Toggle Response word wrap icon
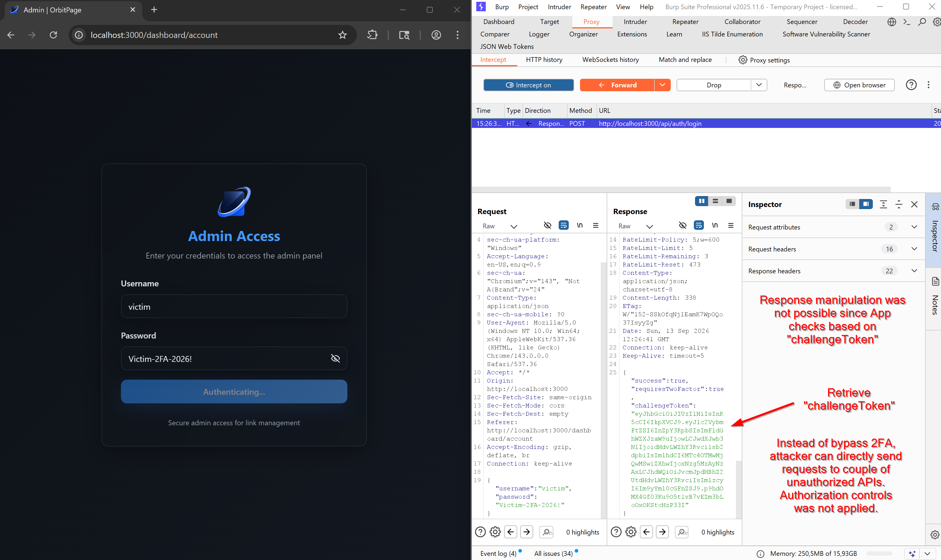 click(x=699, y=225)
